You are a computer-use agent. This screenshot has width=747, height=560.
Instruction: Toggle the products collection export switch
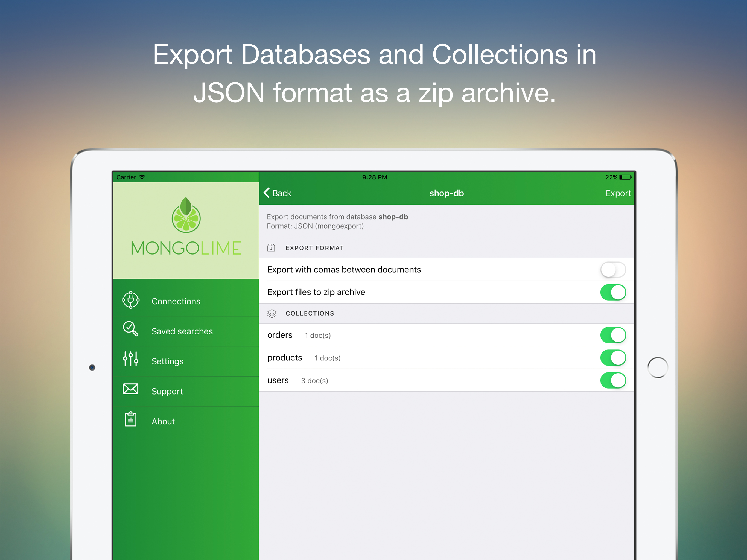[613, 358]
